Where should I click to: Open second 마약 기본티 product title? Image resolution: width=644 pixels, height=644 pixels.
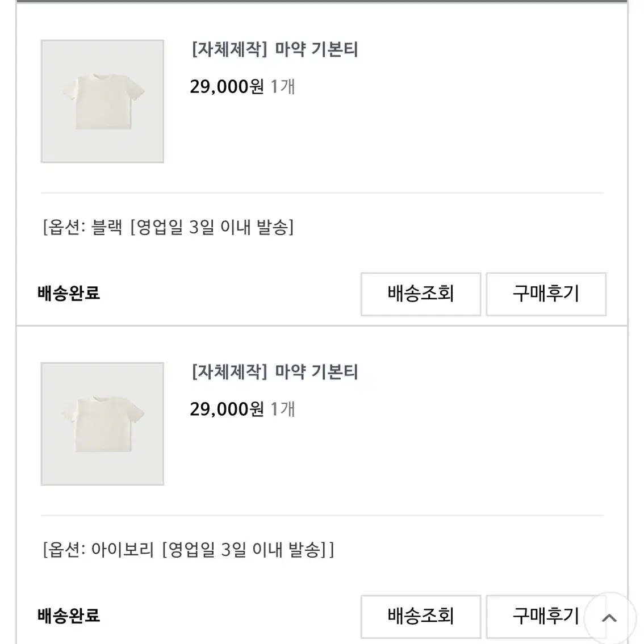tap(275, 372)
